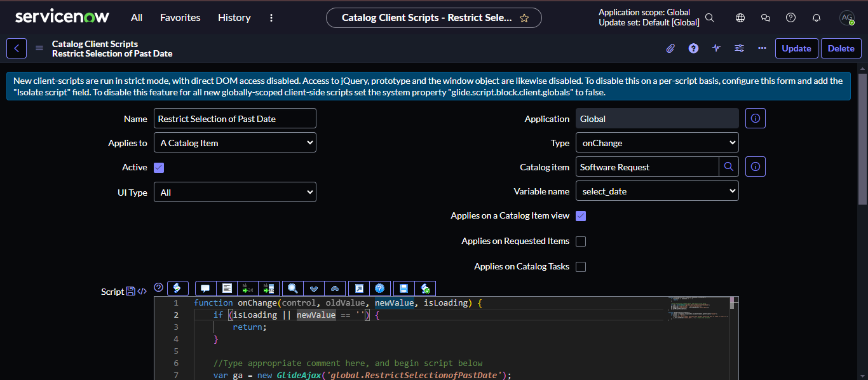Click the save disk icon beside Script label
This screenshot has width=868, height=380.
130,291
